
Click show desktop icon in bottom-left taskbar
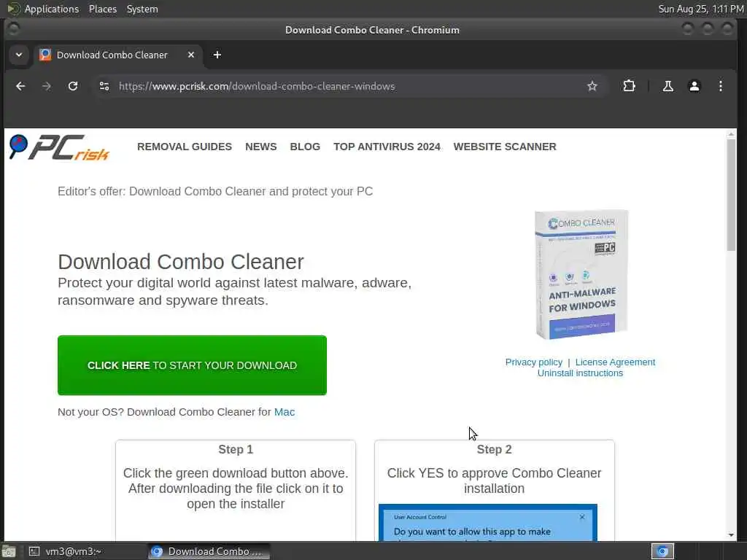pyautogui.click(x=9, y=552)
